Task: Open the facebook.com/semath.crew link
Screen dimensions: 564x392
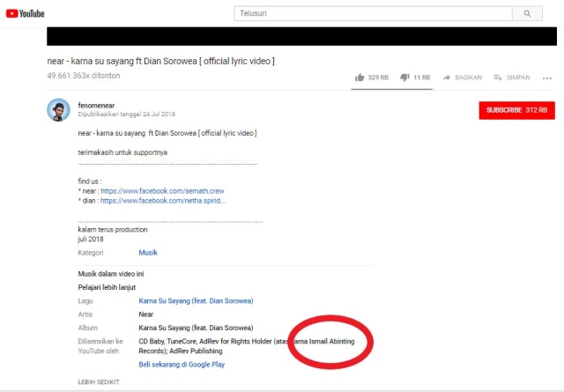Action: (x=162, y=191)
